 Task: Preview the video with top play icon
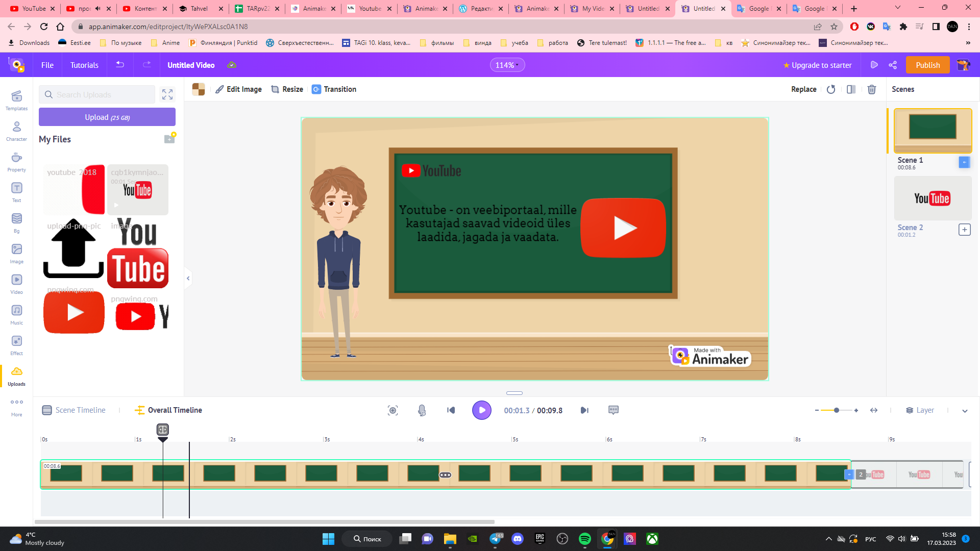(x=874, y=65)
